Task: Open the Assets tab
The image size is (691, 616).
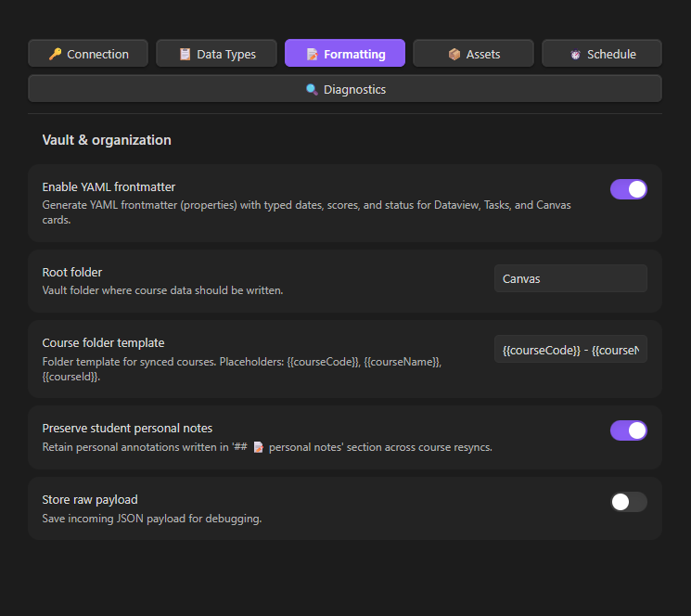Action: (x=473, y=54)
